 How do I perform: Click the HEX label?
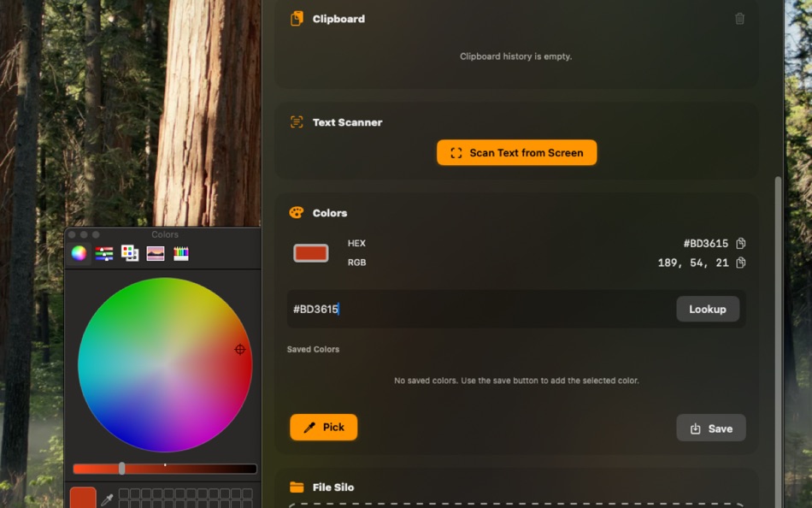click(356, 243)
